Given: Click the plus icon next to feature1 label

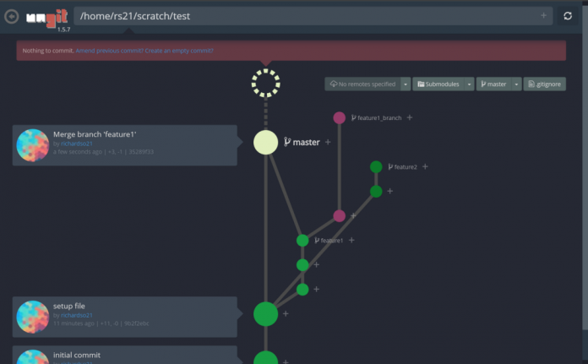Looking at the screenshot, I should pyautogui.click(x=351, y=240).
